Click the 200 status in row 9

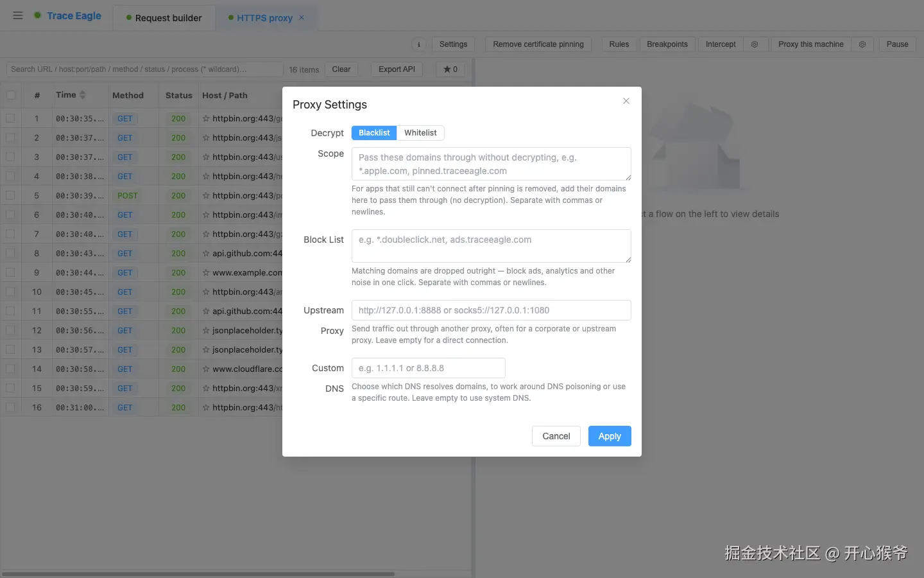click(178, 273)
